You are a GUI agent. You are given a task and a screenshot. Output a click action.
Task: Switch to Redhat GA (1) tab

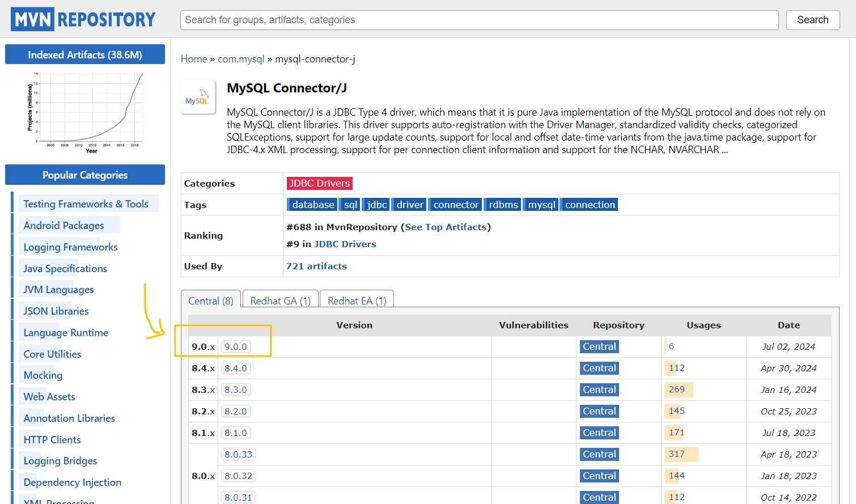pyautogui.click(x=281, y=300)
